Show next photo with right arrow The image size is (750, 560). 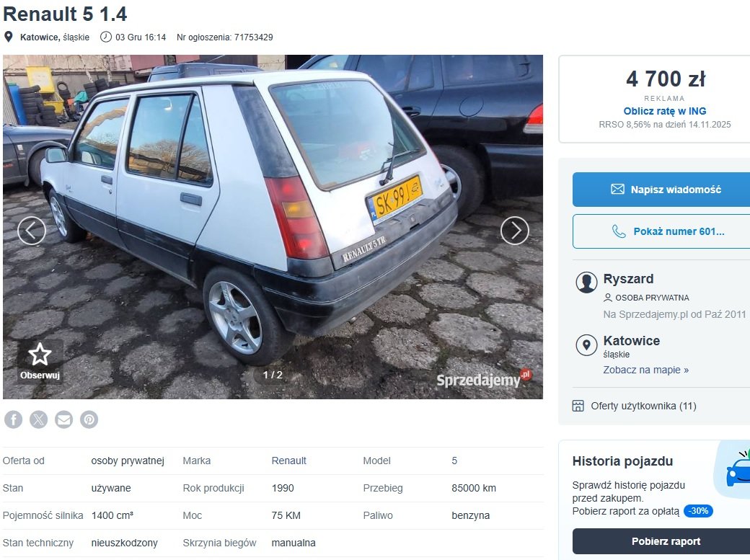[x=515, y=231]
